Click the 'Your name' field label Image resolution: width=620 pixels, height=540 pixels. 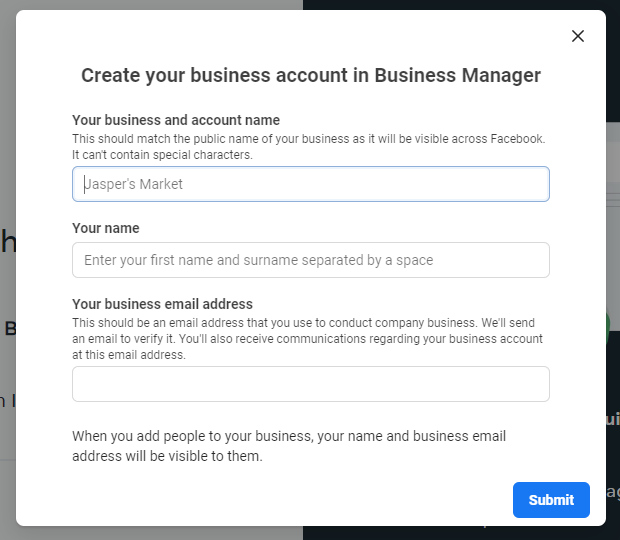click(106, 228)
